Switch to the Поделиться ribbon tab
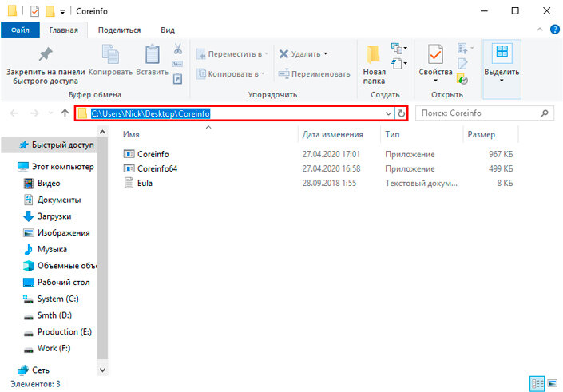This screenshot has width=563, height=392. (x=119, y=30)
